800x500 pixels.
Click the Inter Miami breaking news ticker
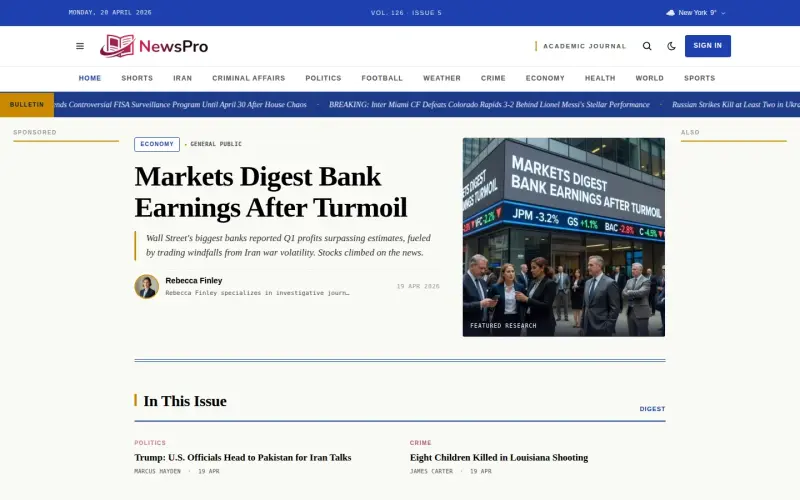pos(489,104)
